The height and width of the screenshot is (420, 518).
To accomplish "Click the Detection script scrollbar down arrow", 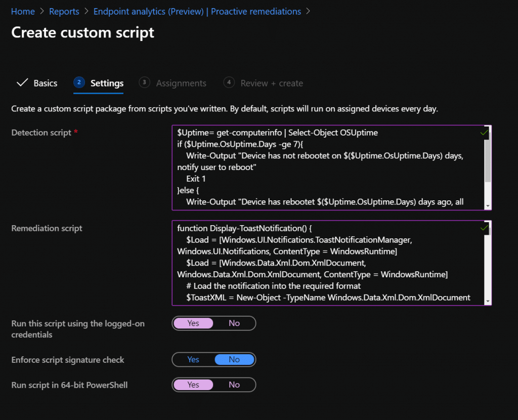I will [x=487, y=204].
